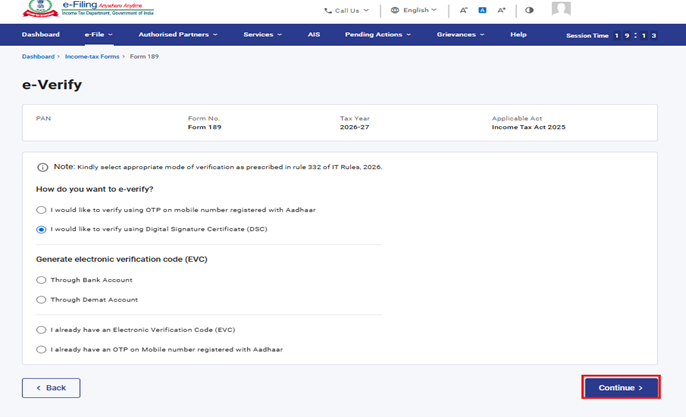
Task: Expand the e-File dropdown menu
Action: pos(98,35)
